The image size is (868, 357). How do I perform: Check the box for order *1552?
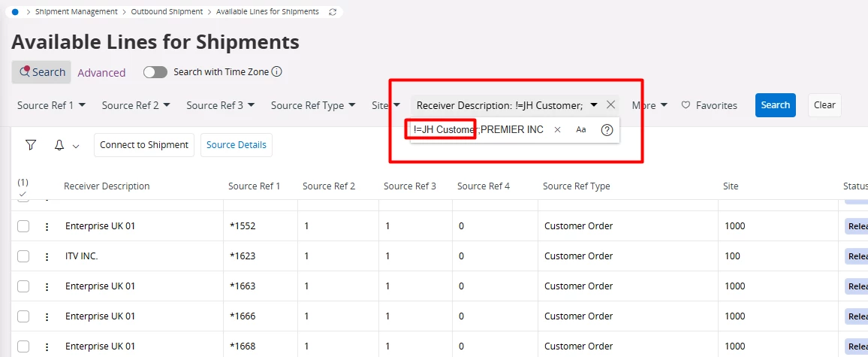(x=23, y=226)
